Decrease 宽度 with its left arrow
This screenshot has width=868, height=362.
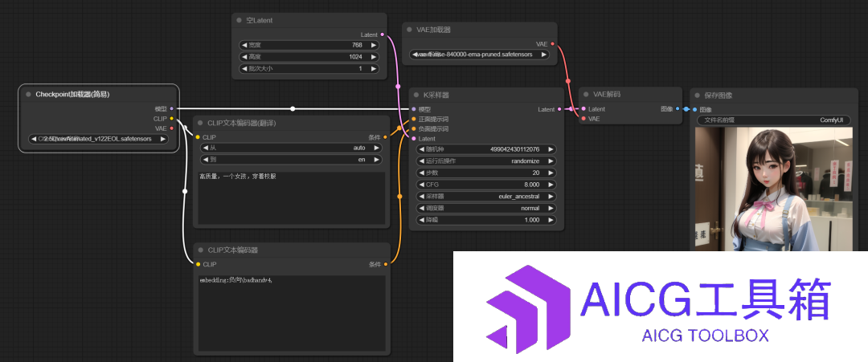point(244,45)
